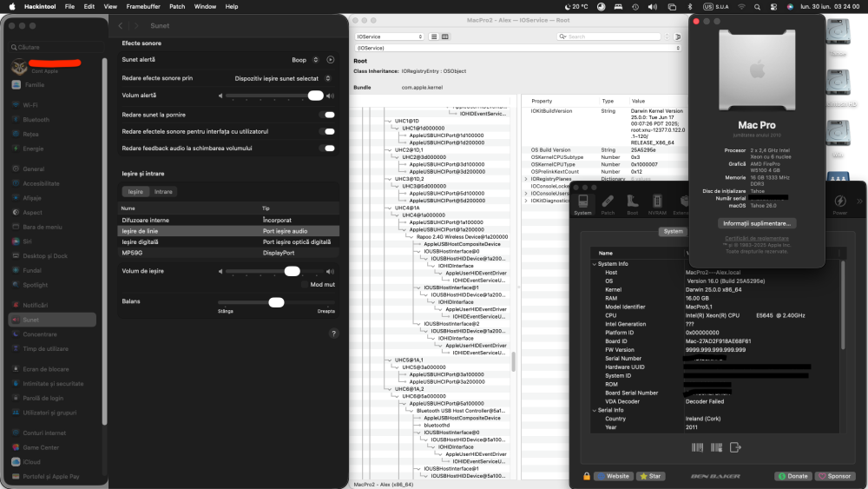
Task: Open the Patch tab in Hackintool toolbar
Action: tap(608, 204)
